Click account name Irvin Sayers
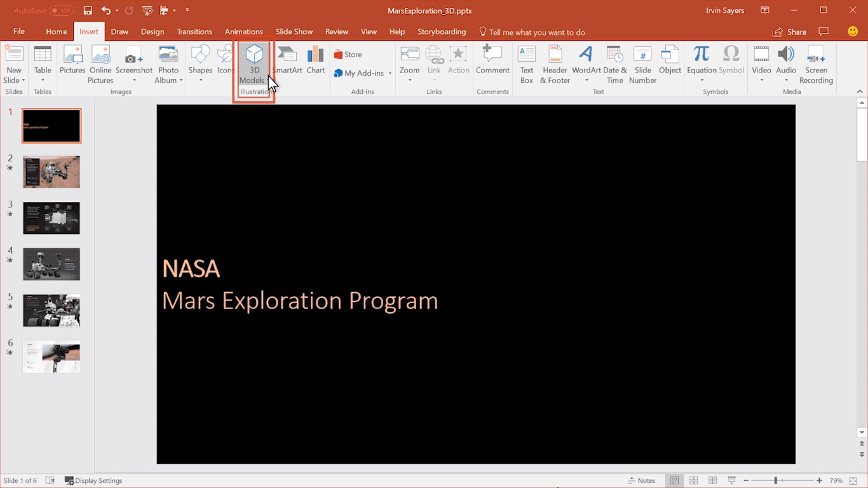 pyautogui.click(x=724, y=11)
